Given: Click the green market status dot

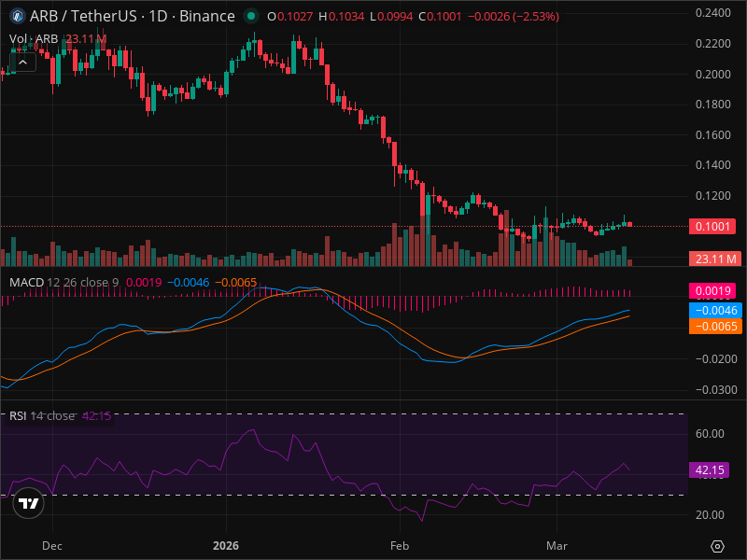Looking at the screenshot, I should pyautogui.click(x=251, y=17).
